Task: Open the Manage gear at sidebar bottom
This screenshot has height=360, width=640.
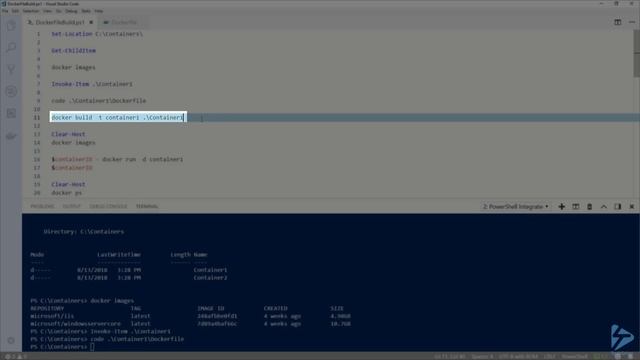Action: (x=11, y=340)
